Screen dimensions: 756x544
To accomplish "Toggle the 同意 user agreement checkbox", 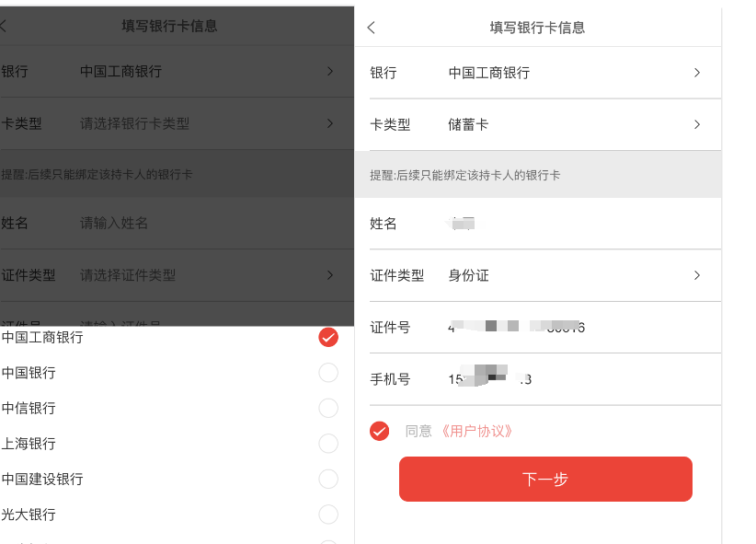I will point(379,431).
